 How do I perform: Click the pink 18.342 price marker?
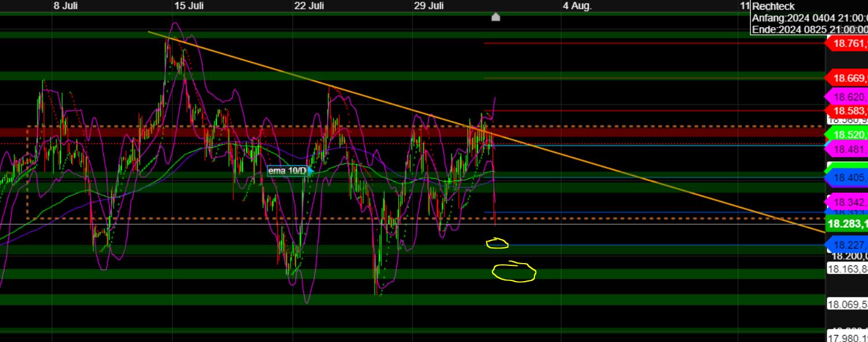point(846,202)
